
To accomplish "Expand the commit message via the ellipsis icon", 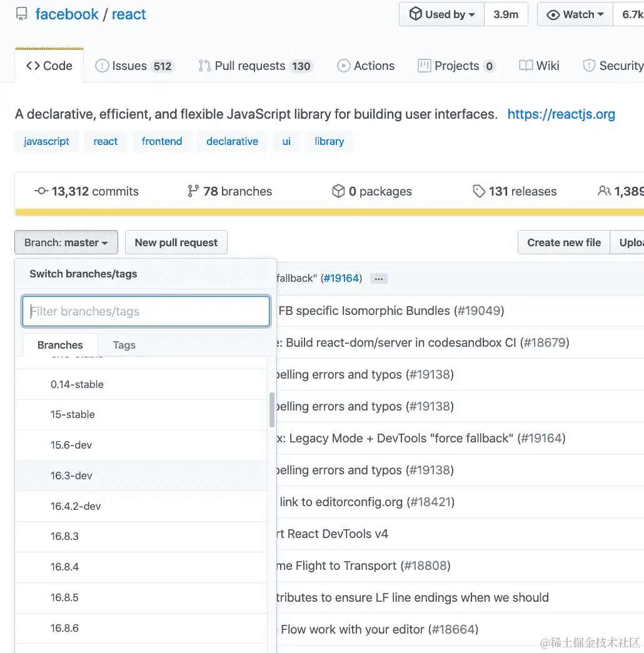I will (x=378, y=279).
